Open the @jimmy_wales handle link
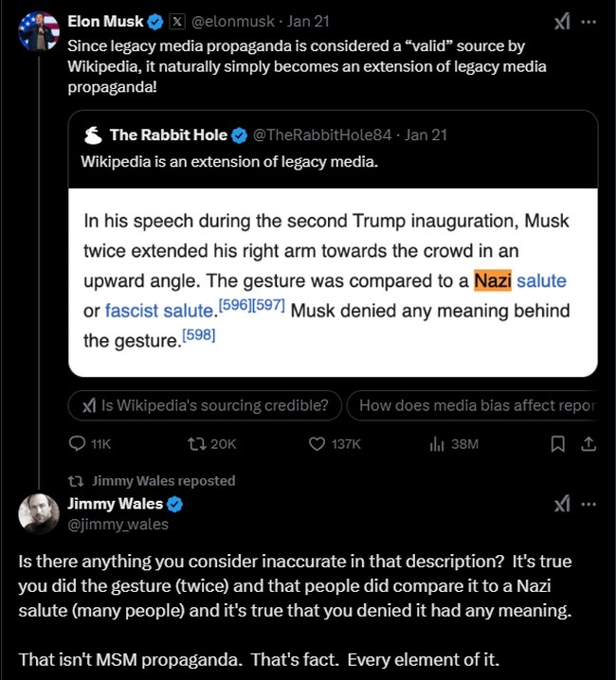This screenshot has height=680, width=616. (118, 524)
